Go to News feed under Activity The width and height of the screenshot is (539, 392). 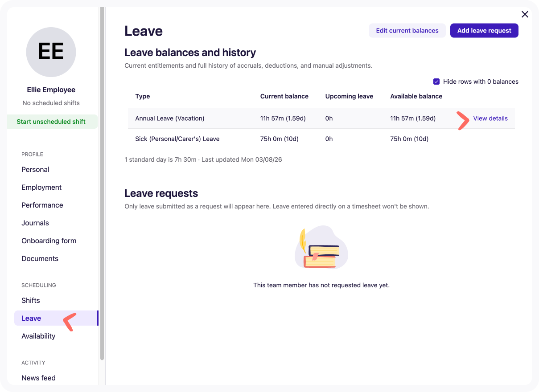coord(38,378)
